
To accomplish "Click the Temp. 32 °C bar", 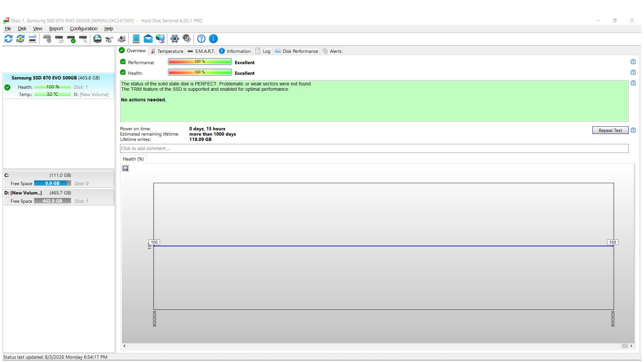I will (53, 94).
